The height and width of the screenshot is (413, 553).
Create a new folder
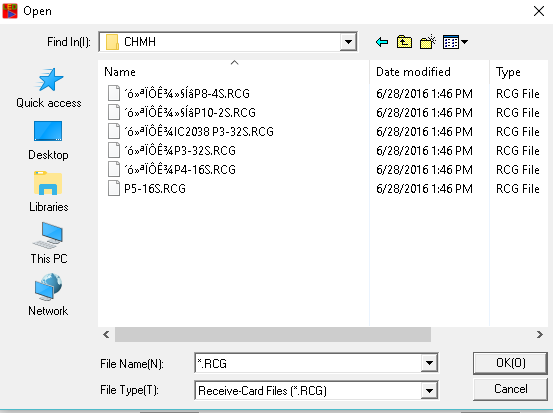click(x=428, y=42)
